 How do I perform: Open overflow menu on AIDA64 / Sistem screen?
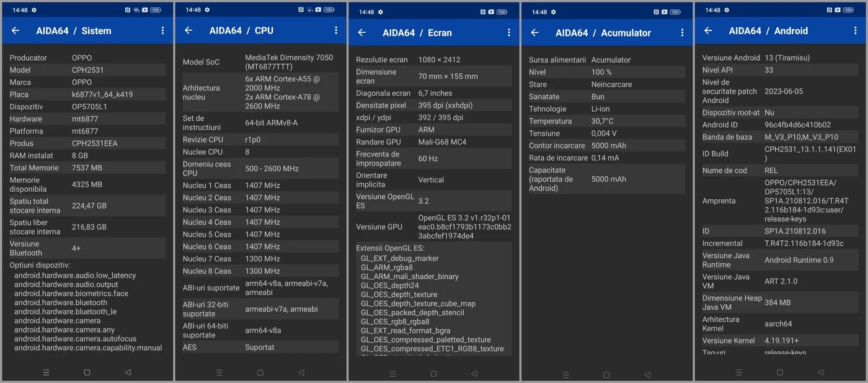[162, 30]
